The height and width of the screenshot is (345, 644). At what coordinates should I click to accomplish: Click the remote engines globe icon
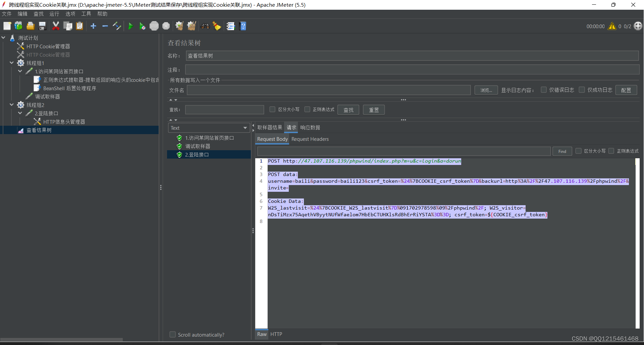(638, 26)
